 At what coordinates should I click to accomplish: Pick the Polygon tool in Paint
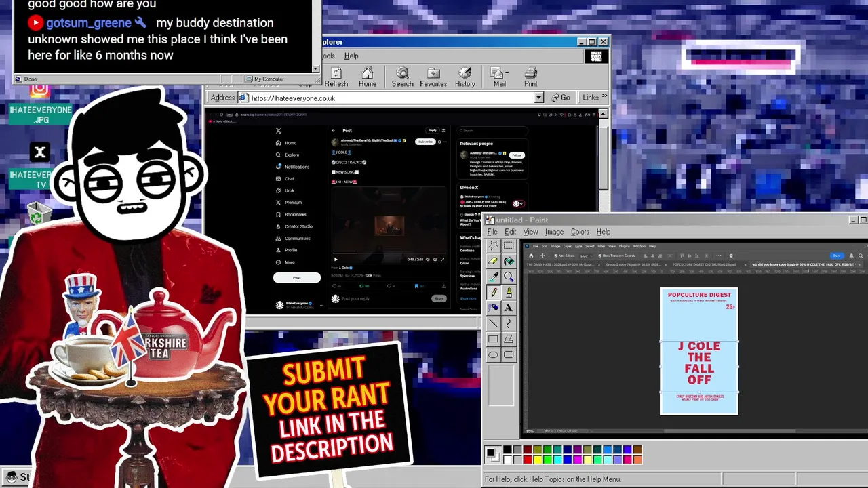[x=509, y=339]
